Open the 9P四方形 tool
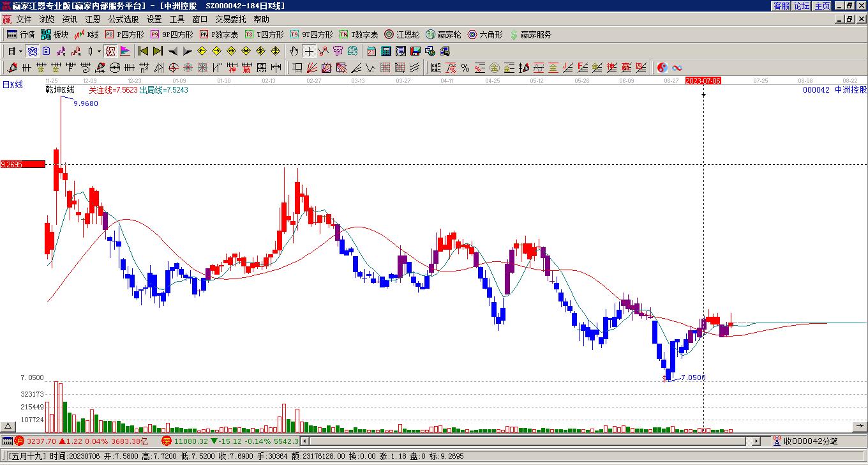868x465 pixels. pos(172,34)
